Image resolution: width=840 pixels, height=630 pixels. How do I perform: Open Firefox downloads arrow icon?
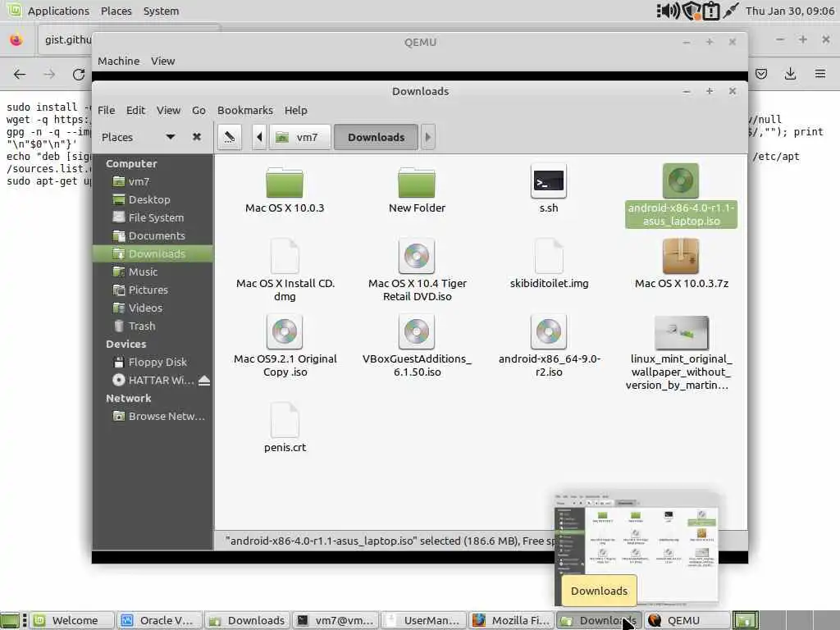790,74
